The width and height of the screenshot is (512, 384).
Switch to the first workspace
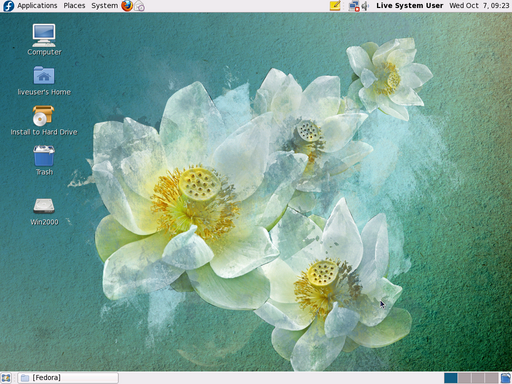click(451, 378)
